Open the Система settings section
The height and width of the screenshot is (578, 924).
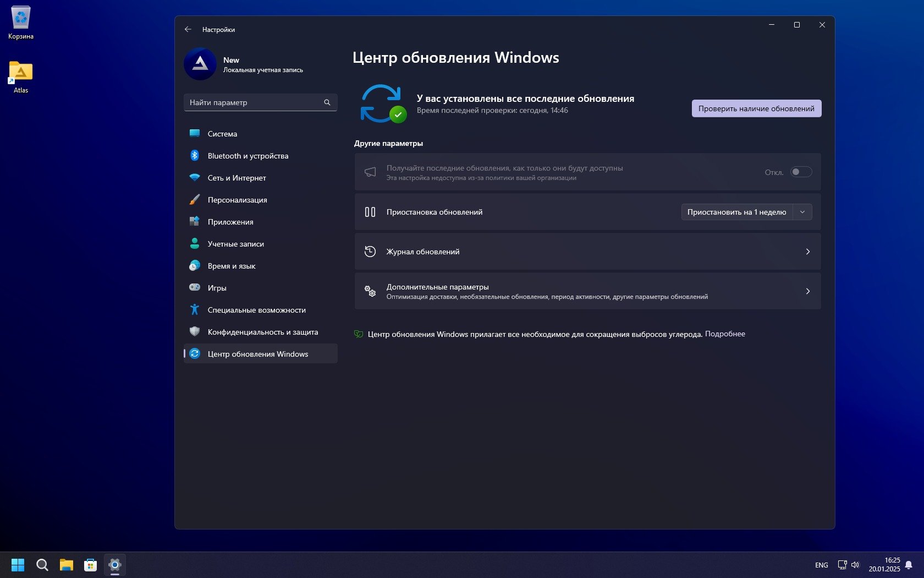click(260, 133)
